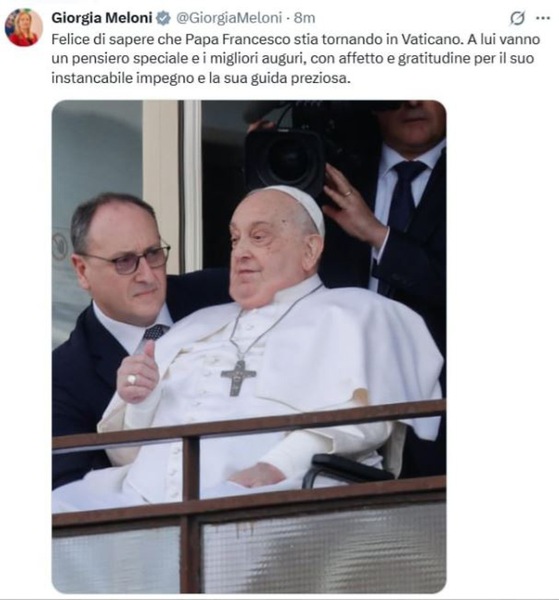Open the 8m timestamp permalink
Image resolution: width=559 pixels, height=600 pixels.
(305, 18)
